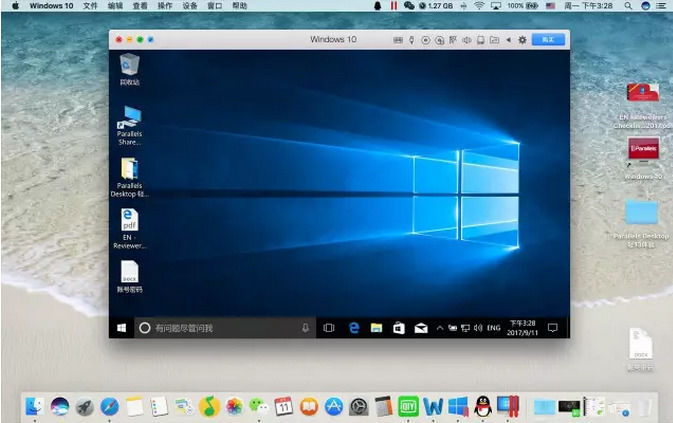Open the keyboard icon in Parallels toolbar
This screenshot has height=423, width=673.
click(x=398, y=40)
